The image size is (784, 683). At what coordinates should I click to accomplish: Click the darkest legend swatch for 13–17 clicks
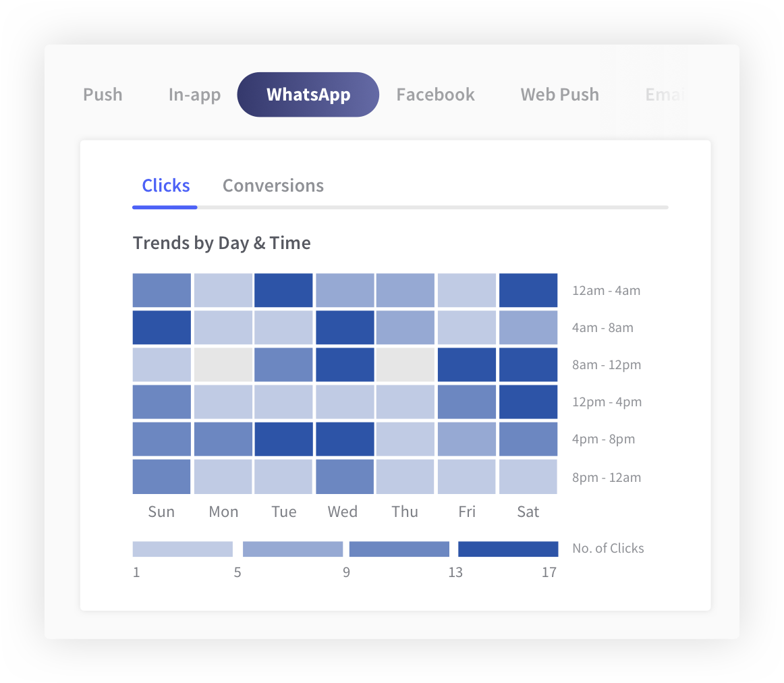pos(508,549)
